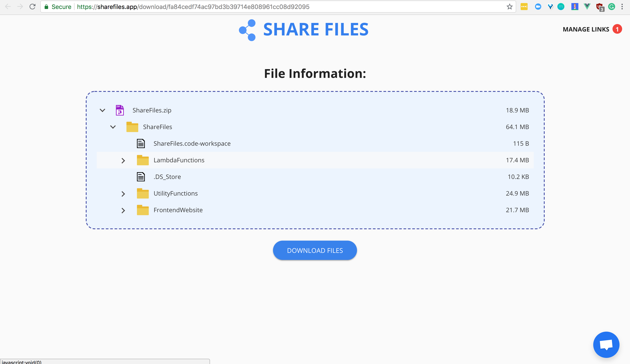Click the folder icon beside UtilityFunctions

click(143, 193)
